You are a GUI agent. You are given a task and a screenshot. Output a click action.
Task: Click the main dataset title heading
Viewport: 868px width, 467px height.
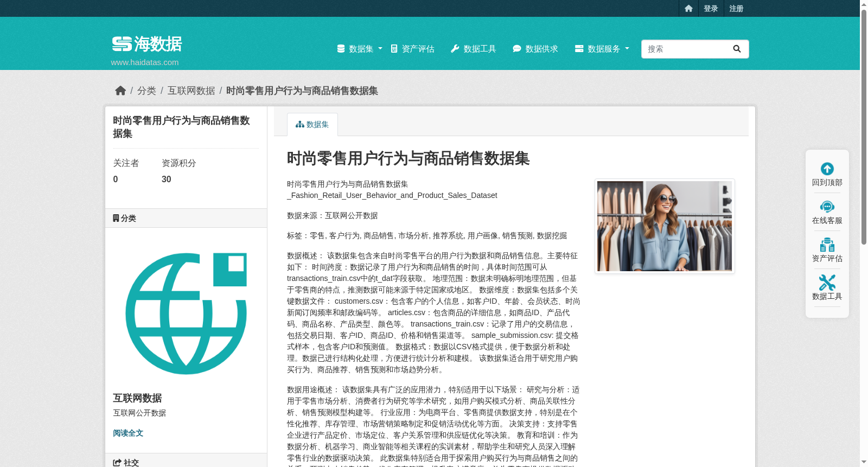pyautogui.click(x=408, y=158)
